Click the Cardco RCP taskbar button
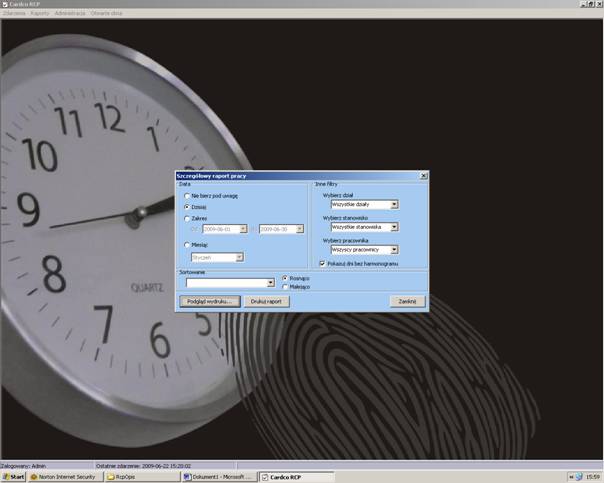The image size is (604, 483). click(296, 477)
